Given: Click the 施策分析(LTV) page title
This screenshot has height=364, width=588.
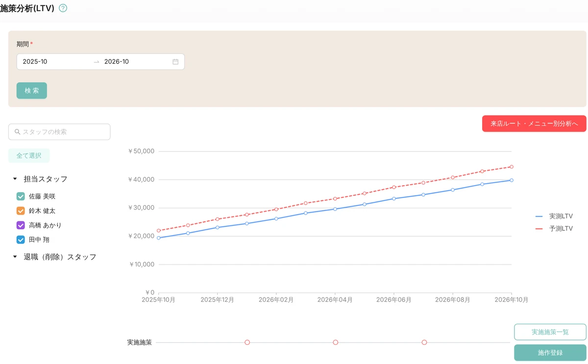Looking at the screenshot, I should 27,8.
